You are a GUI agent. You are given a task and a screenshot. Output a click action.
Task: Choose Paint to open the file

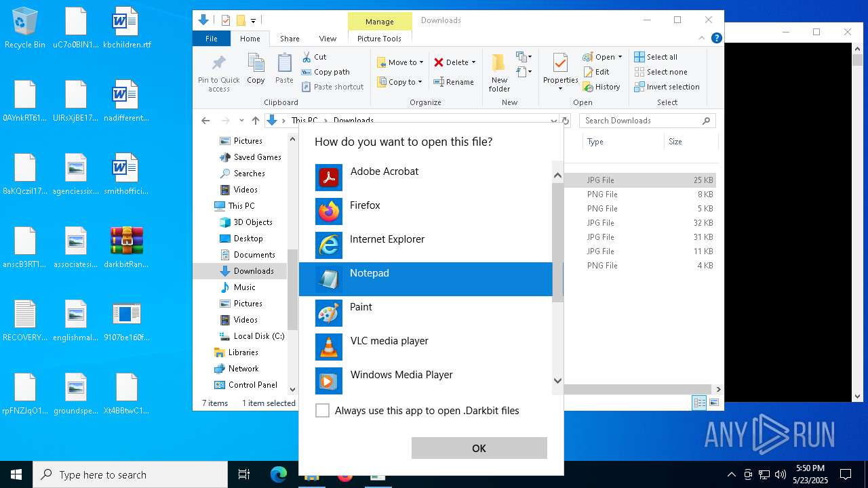coord(426,313)
